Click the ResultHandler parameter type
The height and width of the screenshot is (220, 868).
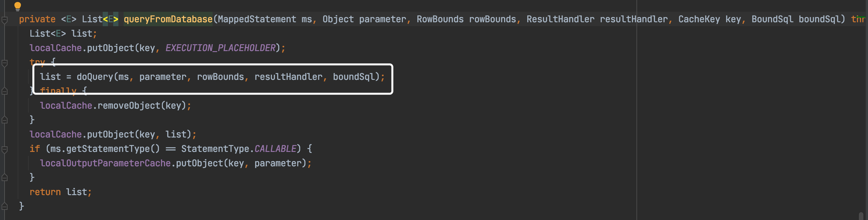pyautogui.click(x=560, y=19)
